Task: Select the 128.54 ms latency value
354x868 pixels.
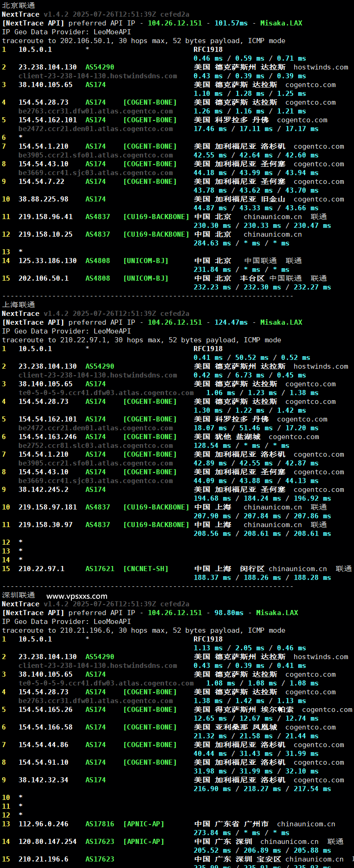Action: (212, 446)
